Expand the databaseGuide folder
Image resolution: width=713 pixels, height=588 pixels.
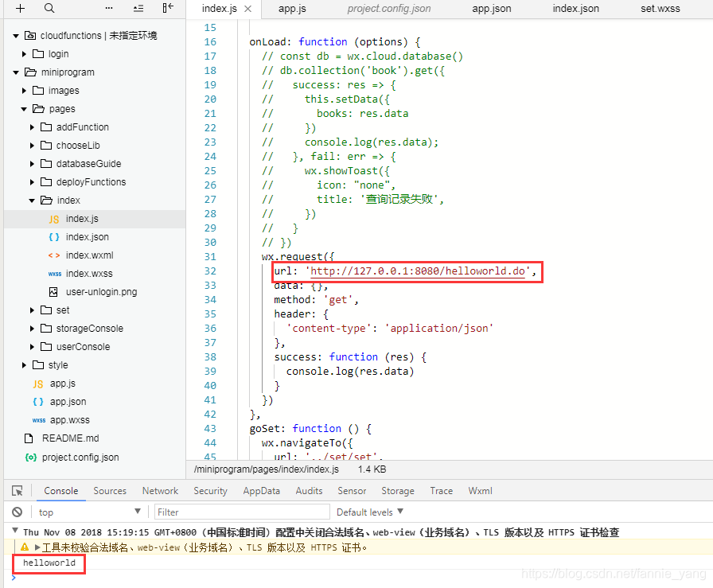(32, 164)
